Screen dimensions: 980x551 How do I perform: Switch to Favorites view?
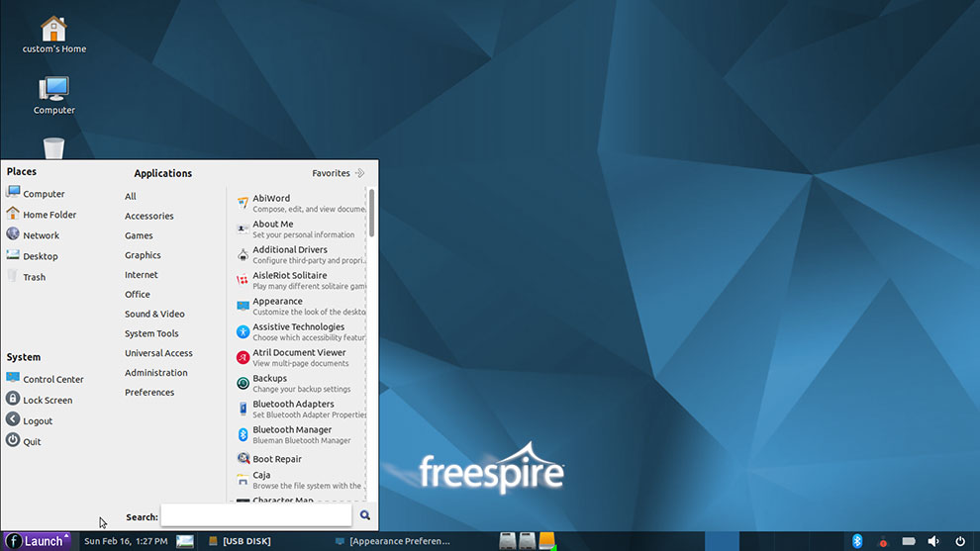click(x=339, y=173)
